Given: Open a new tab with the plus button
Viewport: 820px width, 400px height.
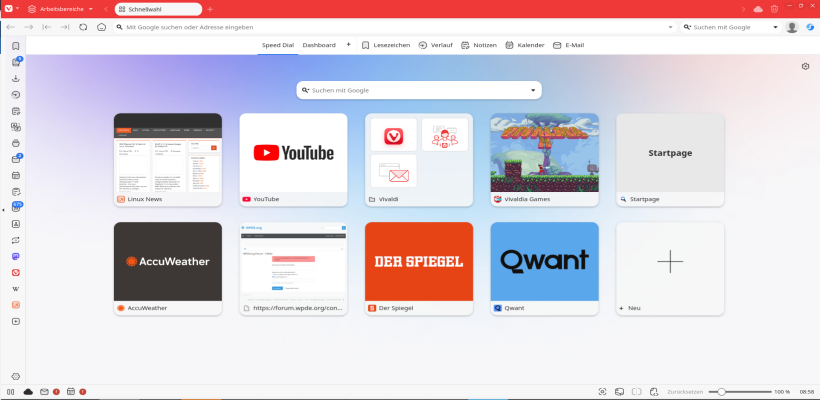Looking at the screenshot, I should [x=210, y=9].
